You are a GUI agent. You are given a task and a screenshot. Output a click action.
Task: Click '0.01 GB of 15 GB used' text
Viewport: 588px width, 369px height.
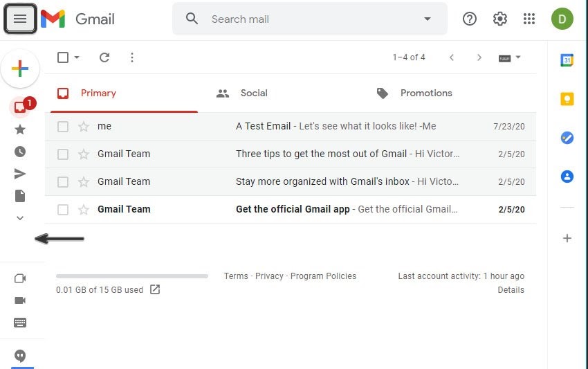coord(100,290)
